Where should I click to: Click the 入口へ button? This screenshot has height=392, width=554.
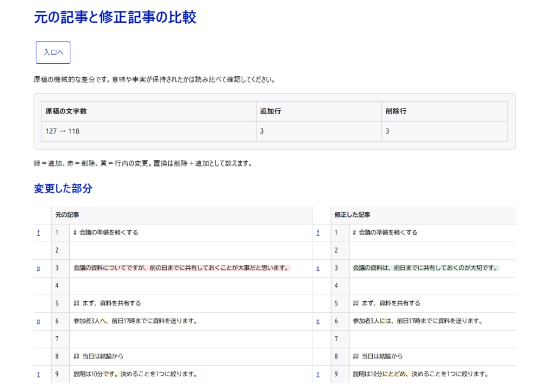point(53,52)
